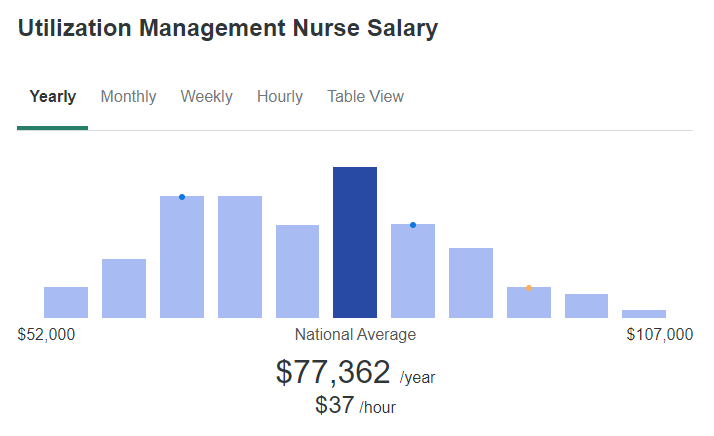Show the Hourly salary view

click(x=280, y=97)
